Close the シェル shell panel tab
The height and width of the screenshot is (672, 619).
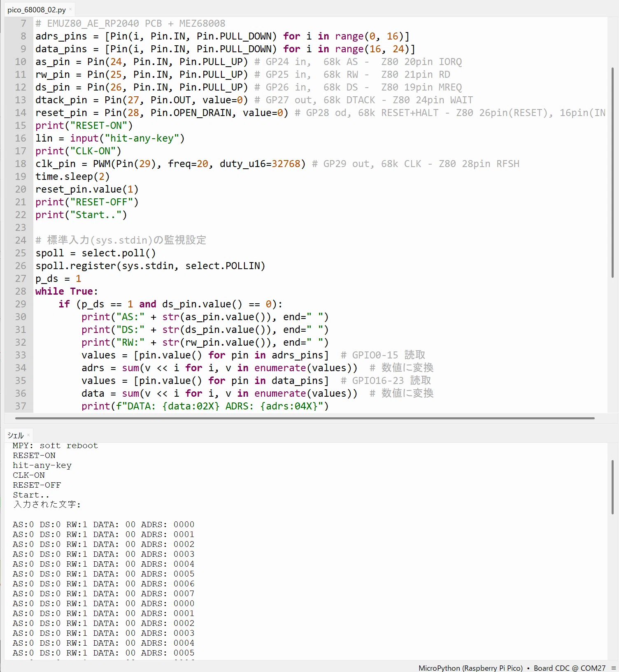tap(28, 435)
